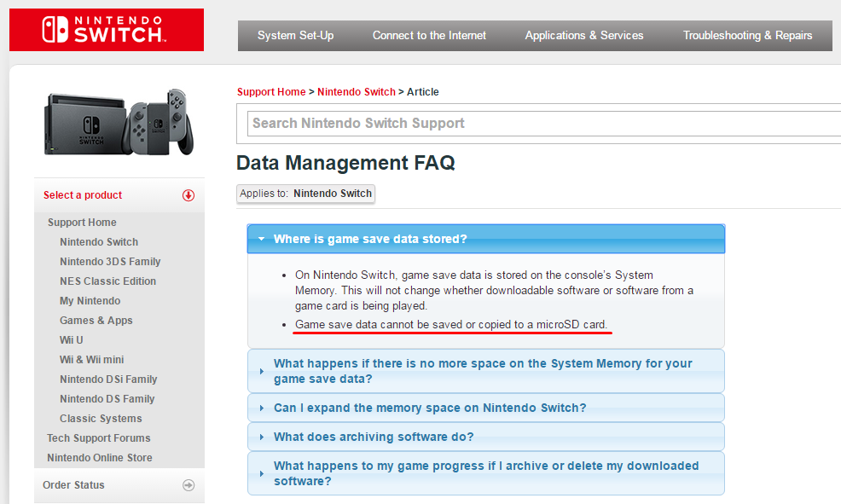Viewport: 841px width, 504px height.
Task: Open the System Set-Up menu
Action: click(295, 35)
